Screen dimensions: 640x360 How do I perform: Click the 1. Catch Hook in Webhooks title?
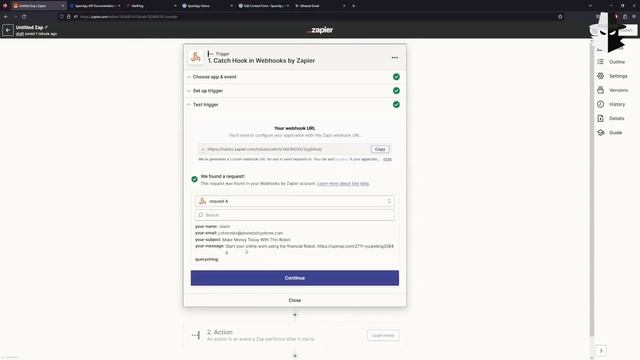(261, 60)
